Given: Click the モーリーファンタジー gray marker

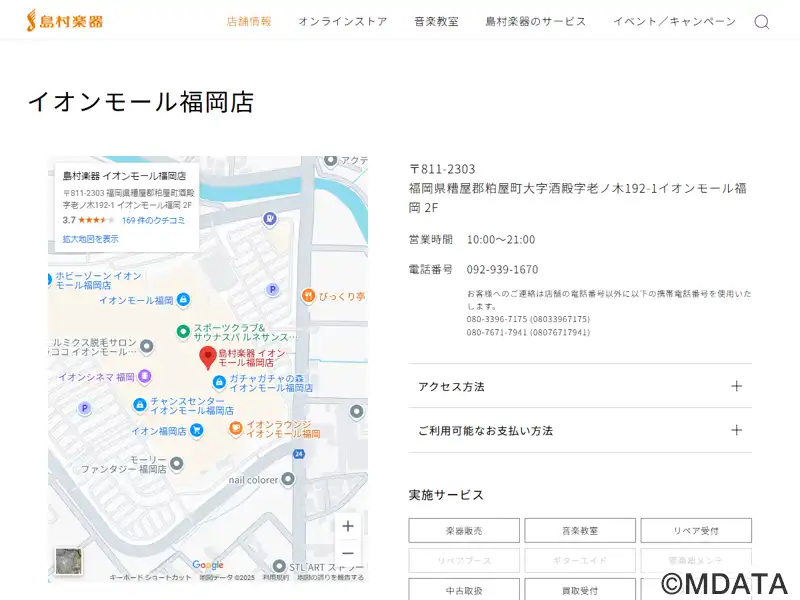Looking at the screenshot, I should [x=177, y=464].
